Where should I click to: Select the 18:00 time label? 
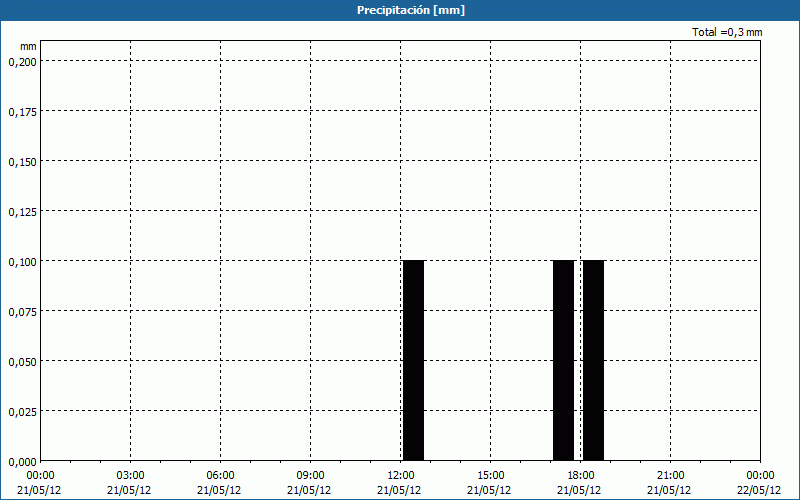[580, 475]
